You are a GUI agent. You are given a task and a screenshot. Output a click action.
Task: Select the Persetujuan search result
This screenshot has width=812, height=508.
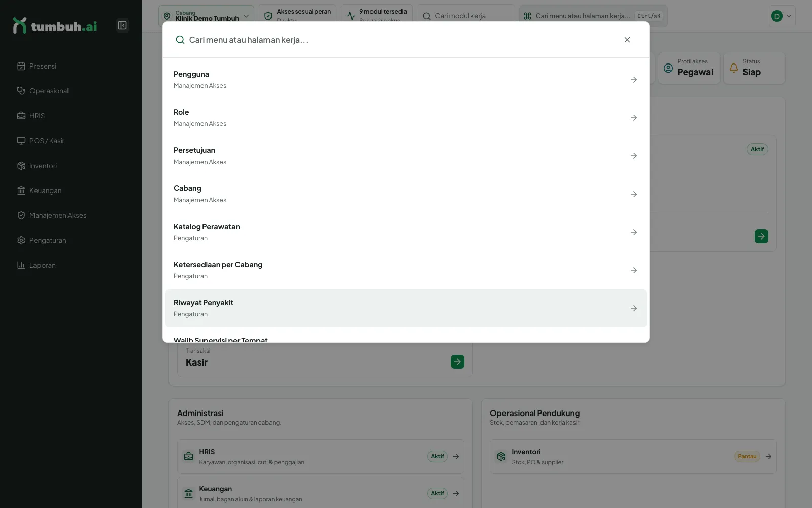click(x=406, y=156)
